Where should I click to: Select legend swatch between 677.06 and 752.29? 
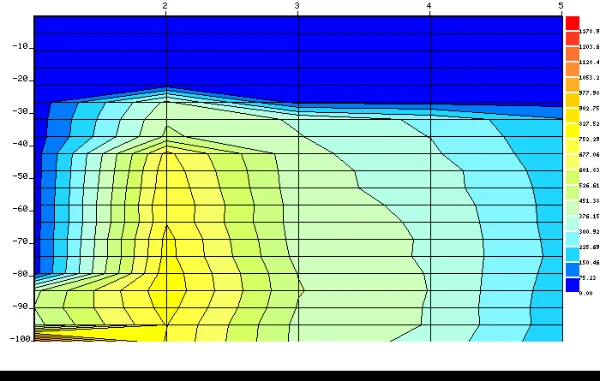click(572, 147)
